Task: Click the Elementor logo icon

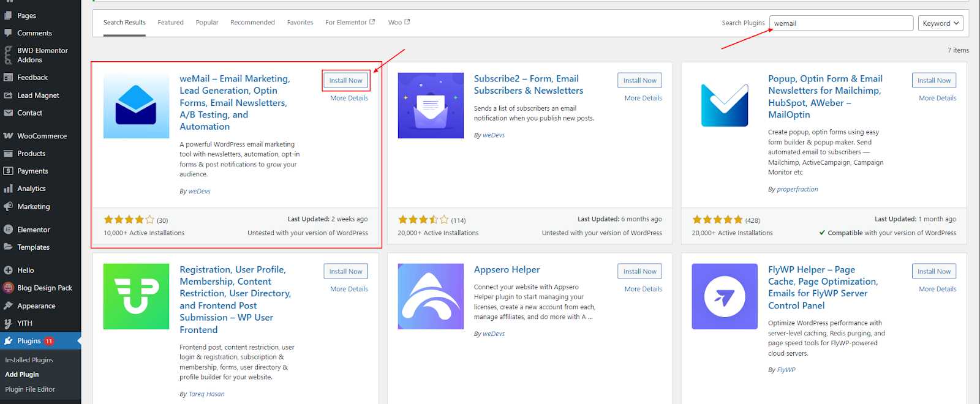Action: [8, 230]
